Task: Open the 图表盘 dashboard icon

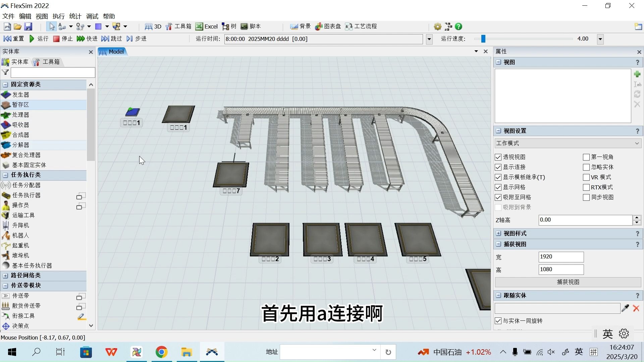Action: coord(319,26)
